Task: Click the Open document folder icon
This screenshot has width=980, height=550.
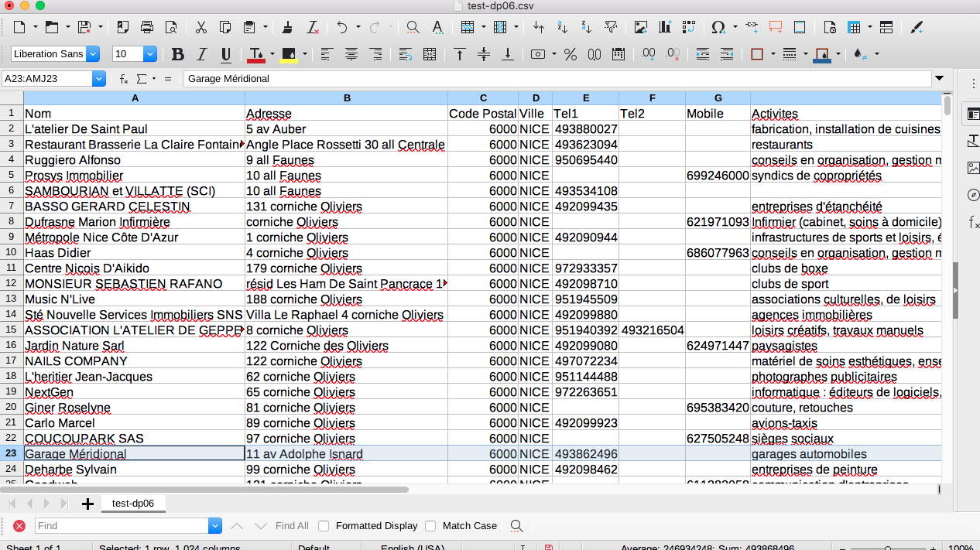Action: [x=51, y=28]
